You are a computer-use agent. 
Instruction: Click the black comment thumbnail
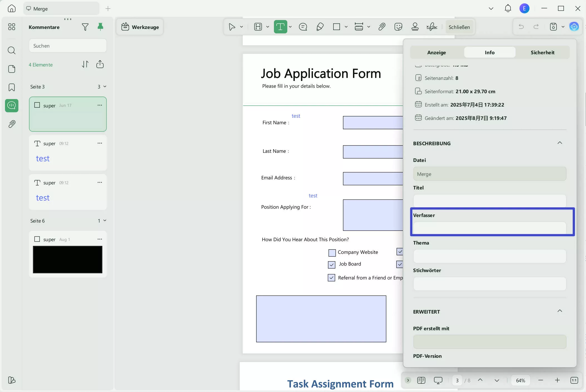[68, 259]
